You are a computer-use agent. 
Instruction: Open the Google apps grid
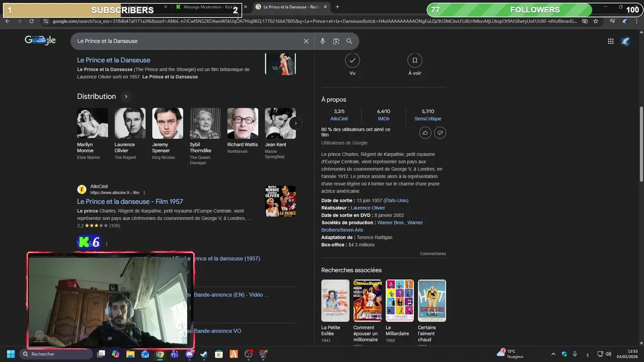coord(611,41)
